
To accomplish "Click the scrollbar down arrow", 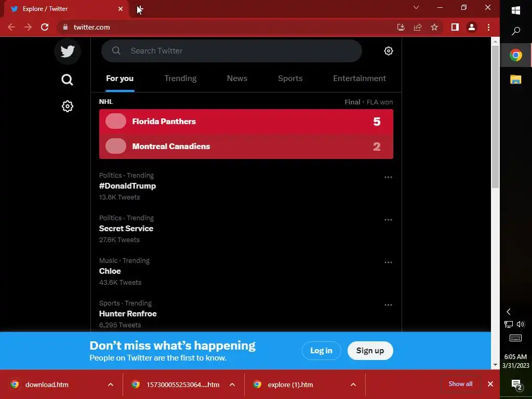I will pos(495,365).
